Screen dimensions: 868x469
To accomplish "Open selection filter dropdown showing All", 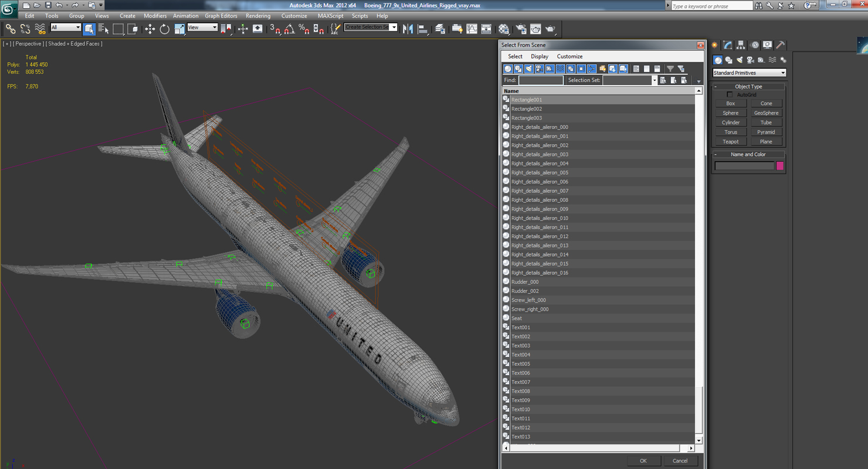I will (66, 28).
